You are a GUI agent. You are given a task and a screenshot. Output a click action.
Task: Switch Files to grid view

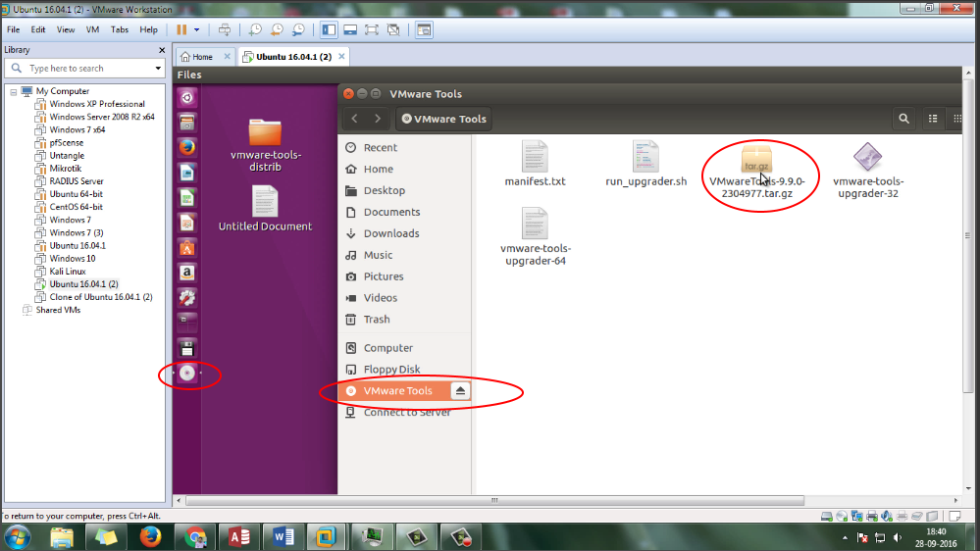pyautogui.click(x=956, y=119)
